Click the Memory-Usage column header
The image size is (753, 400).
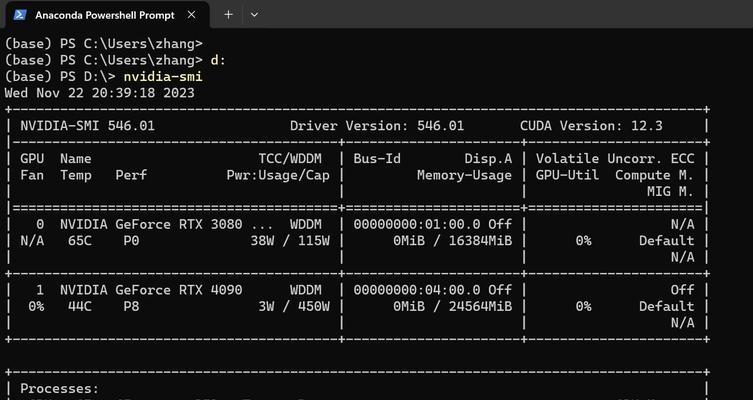click(464, 175)
